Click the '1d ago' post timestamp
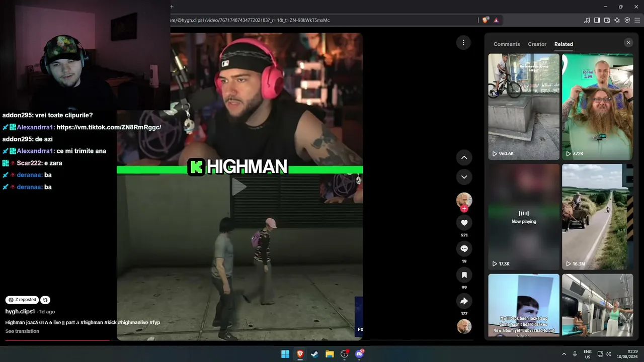 coord(47,312)
